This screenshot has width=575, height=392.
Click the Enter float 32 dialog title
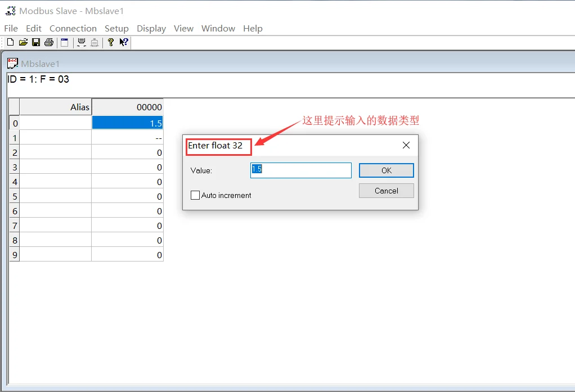click(x=215, y=146)
